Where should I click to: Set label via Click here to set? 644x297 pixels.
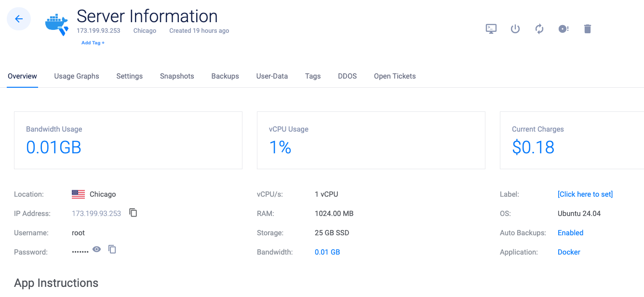585,194
